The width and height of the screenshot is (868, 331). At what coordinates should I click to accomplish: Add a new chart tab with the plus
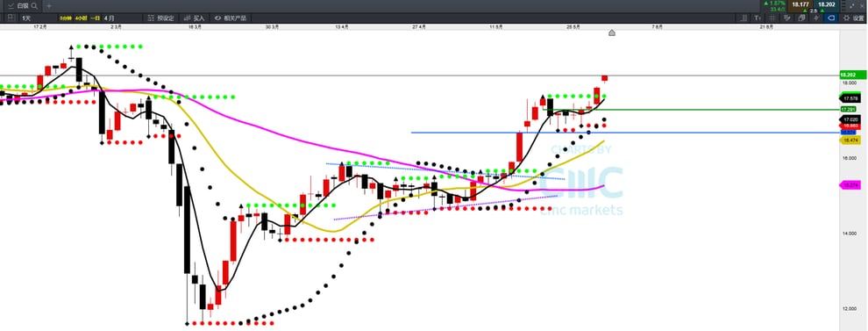pos(49,6)
